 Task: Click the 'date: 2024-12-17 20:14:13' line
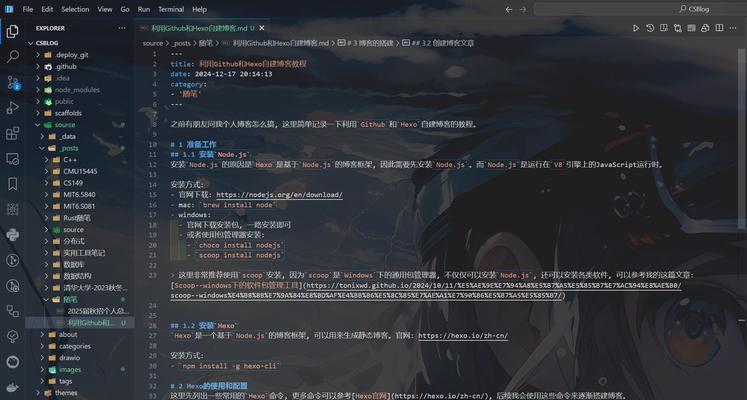pyautogui.click(x=222, y=74)
